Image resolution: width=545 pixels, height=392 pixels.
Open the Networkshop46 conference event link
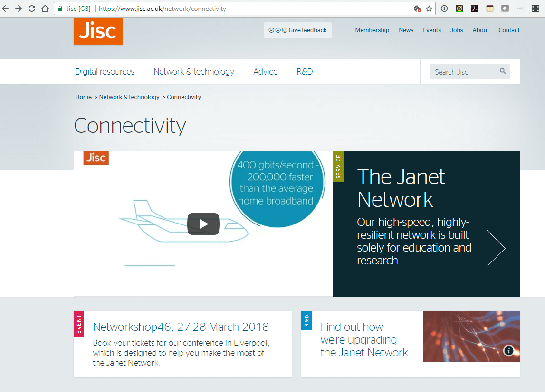181,327
